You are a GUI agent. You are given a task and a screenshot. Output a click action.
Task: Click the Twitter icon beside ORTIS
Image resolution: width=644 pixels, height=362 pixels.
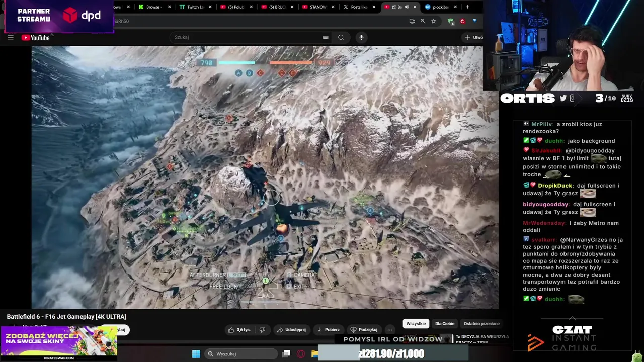(563, 99)
